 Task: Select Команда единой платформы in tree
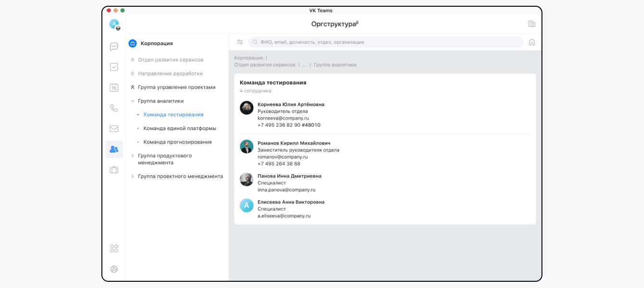[179, 129]
